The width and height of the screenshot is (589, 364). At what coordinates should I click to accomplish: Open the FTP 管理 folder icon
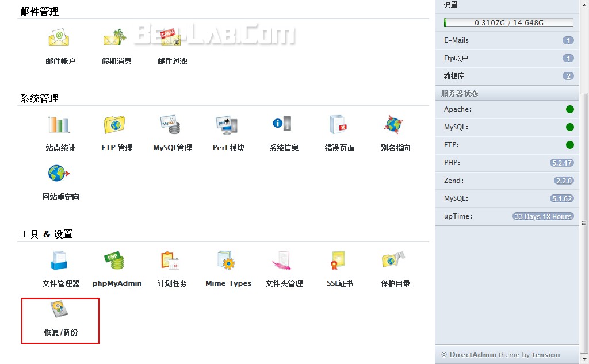point(114,124)
